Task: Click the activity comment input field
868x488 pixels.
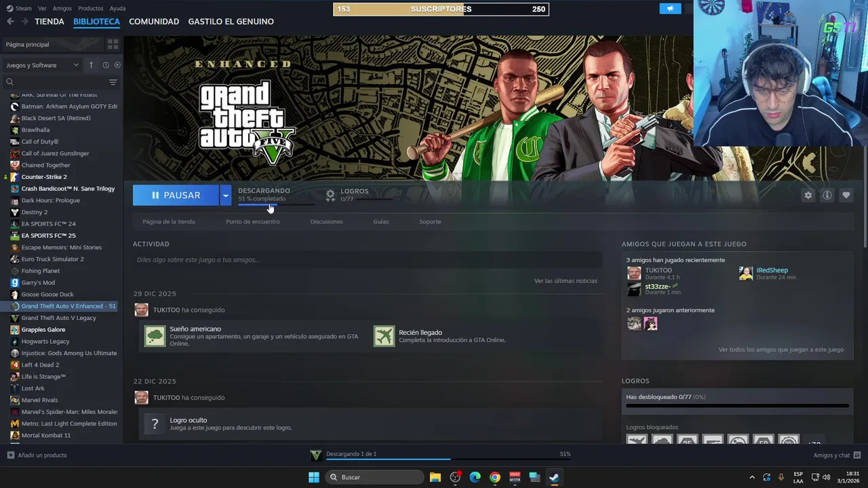Action: pos(368,260)
